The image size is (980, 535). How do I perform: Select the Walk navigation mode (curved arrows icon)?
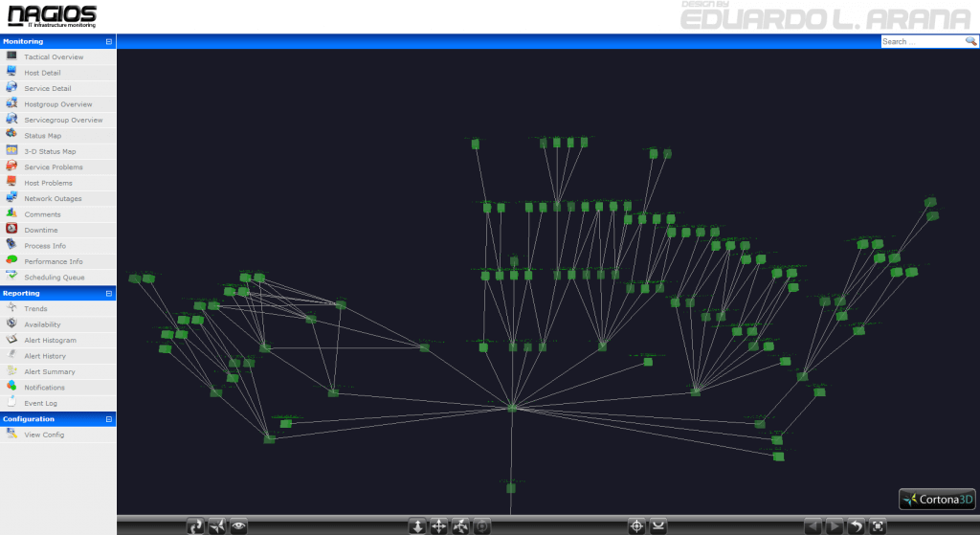pos(195,526)
